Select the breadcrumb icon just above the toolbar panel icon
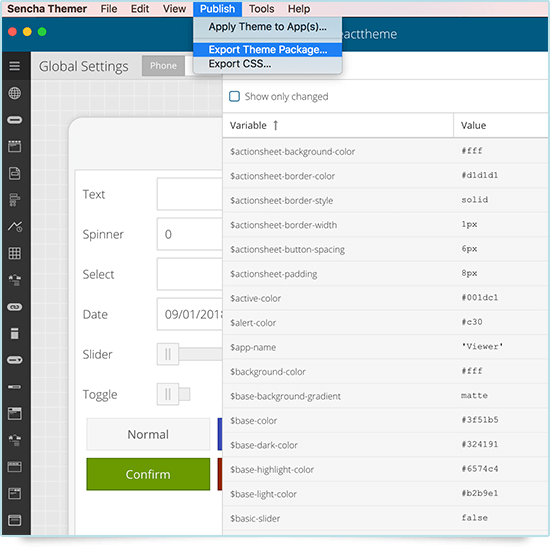Screen dimensions: 550x557 pyautogui.click(x=15, y=440)
